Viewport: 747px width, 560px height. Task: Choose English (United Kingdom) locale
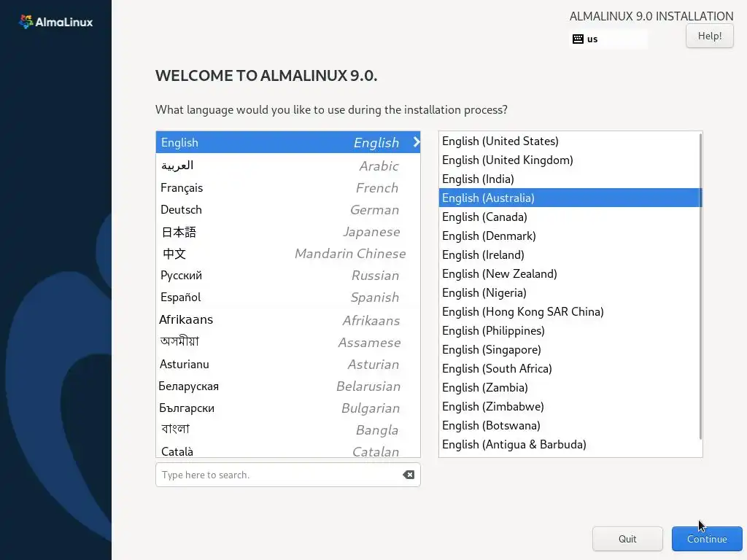(x=569, y=160)
